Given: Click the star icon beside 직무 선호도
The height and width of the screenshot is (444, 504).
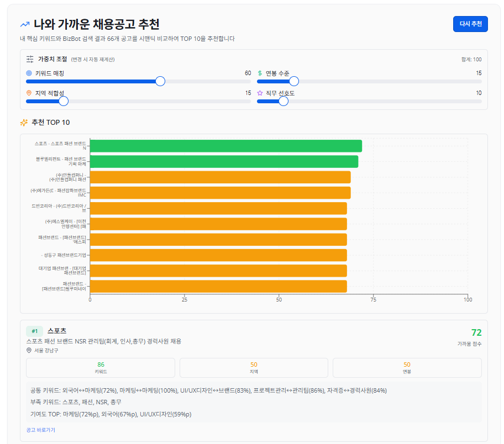Looking at the screenshot, I should pos(260,93).
